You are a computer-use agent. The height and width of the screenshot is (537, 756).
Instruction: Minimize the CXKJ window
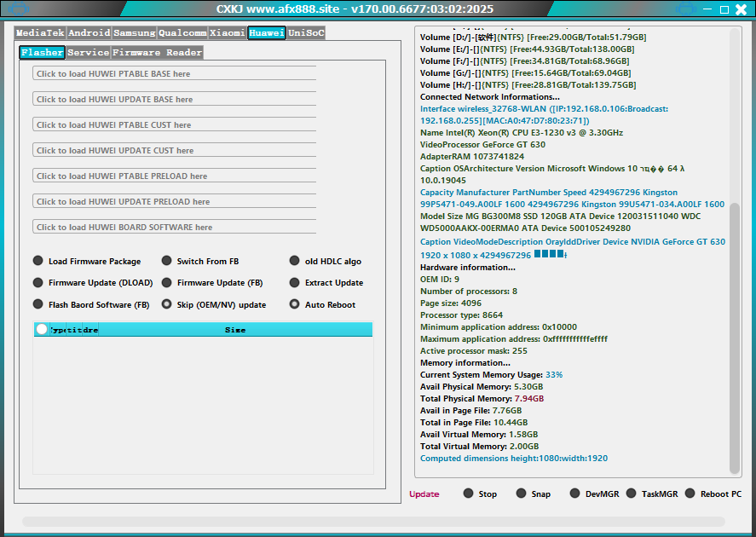(707, 9)
